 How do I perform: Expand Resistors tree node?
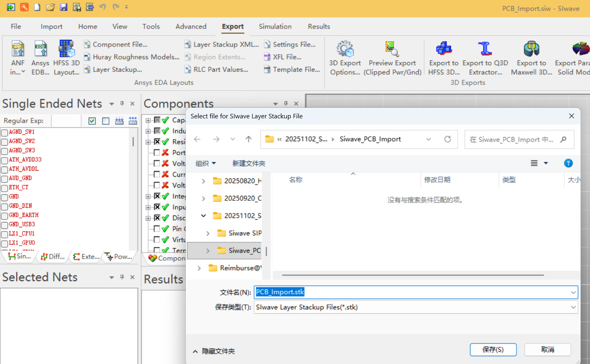(148, 142)
